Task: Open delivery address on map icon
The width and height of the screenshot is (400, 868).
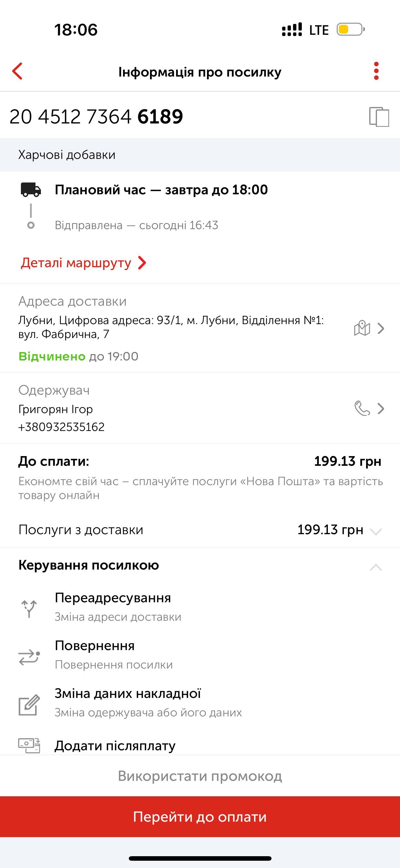Action: coord(362,328)
